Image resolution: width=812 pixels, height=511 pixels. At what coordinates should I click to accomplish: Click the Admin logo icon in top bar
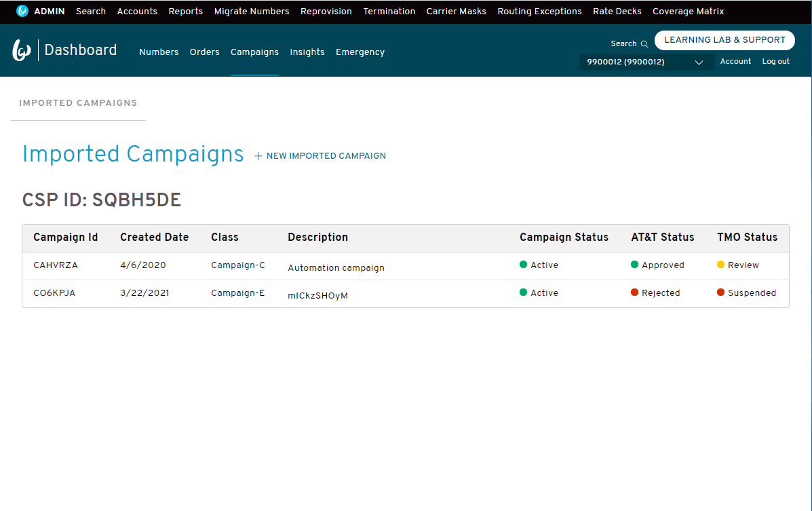click(x=22, y=11)
